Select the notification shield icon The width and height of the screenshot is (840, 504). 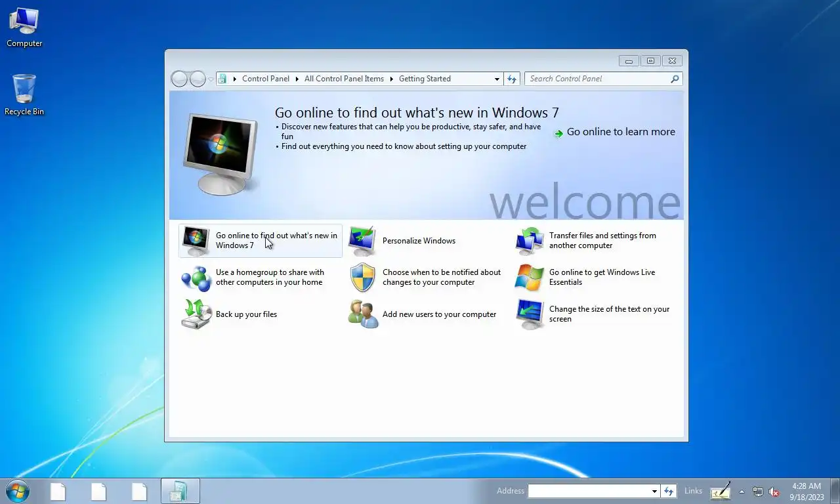[362, 278]
